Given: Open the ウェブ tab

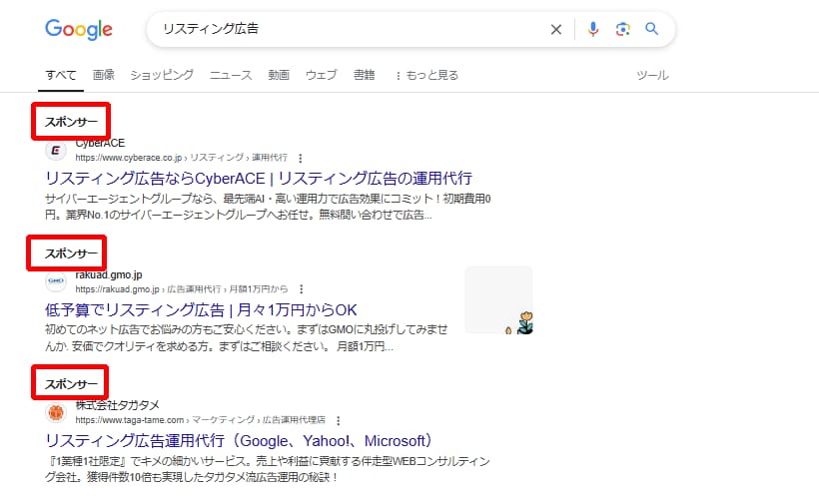Looking at the screenshot, I should [x=322, y=75].
